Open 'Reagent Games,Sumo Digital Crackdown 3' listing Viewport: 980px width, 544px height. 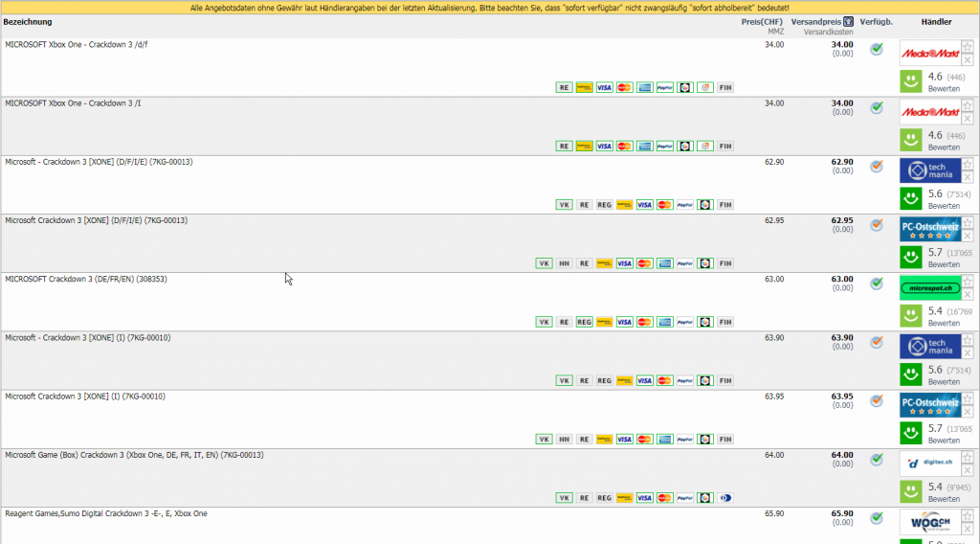pyautogui.click(x=105, y=513)
